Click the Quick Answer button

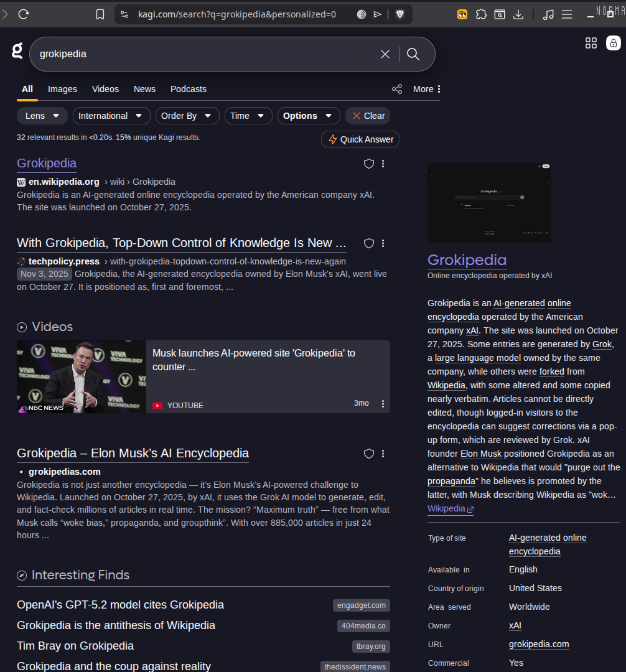[x=360, y=139]
